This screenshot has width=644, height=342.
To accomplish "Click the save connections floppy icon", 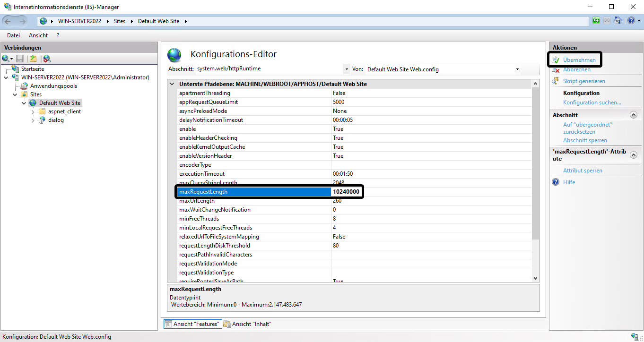I will 20,59.
